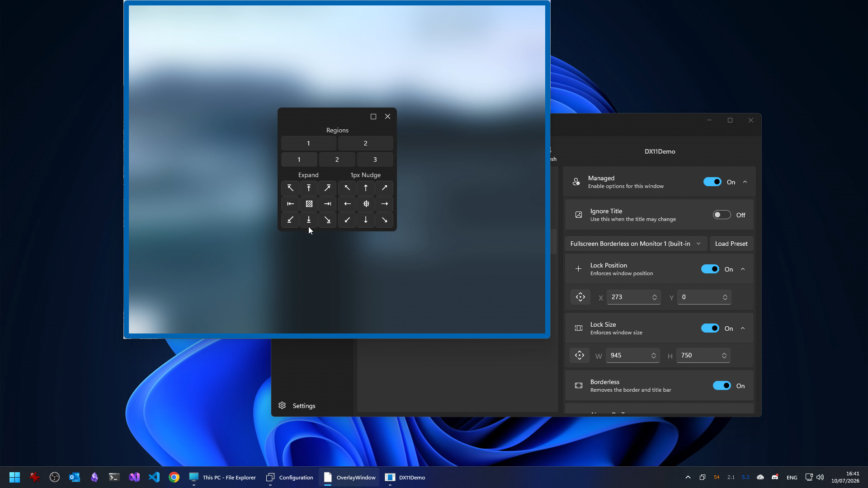This screenshot has height=488, width=868.
Task: Click the Y position spinner arrows
Action: (725, 297)
